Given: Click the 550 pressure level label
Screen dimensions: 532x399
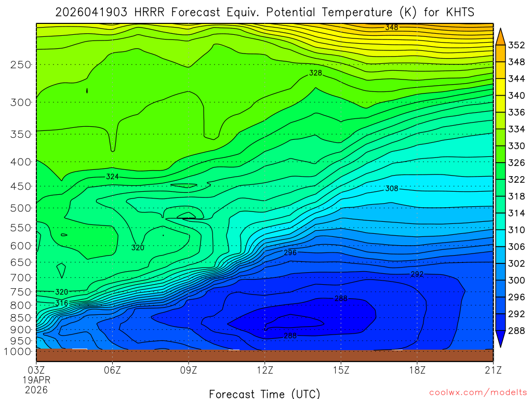Looking at the screenshot, I should pyautogui.click(x=20, y=228).
